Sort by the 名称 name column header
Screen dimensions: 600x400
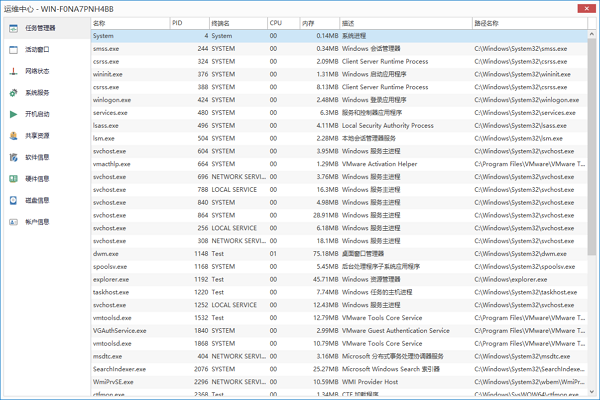[x=130, y=23]
